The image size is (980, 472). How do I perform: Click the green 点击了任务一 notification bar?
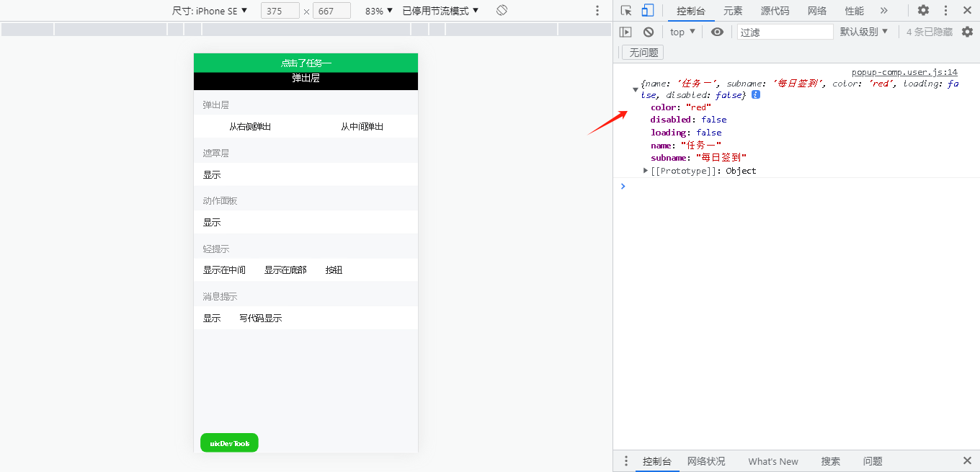pos(306,63)
